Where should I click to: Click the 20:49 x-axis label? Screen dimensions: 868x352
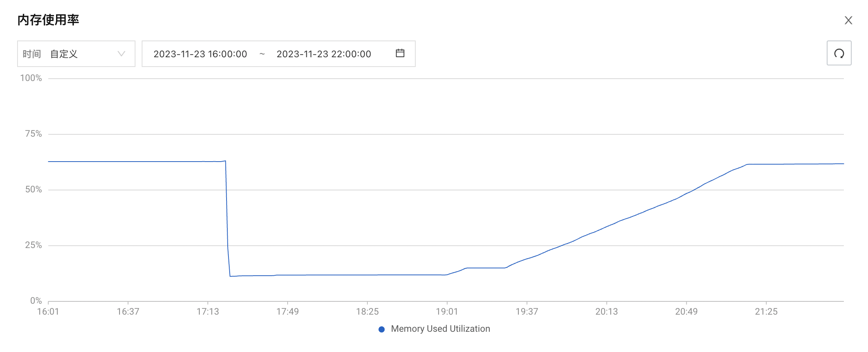click(x=687, y=312)
